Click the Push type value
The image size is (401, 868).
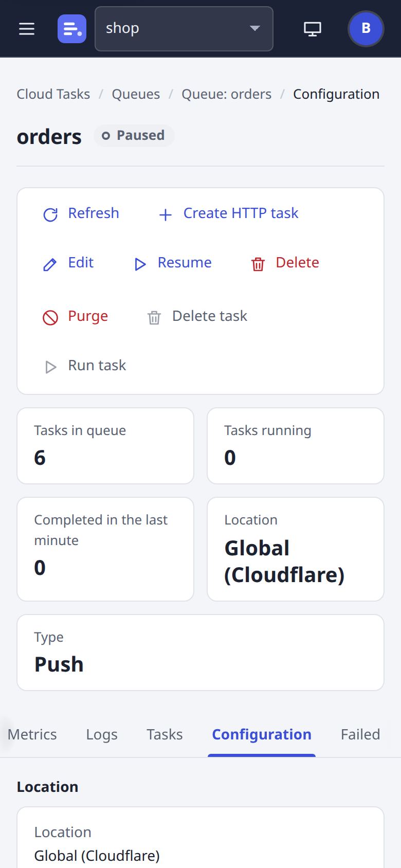pos(59,664)
